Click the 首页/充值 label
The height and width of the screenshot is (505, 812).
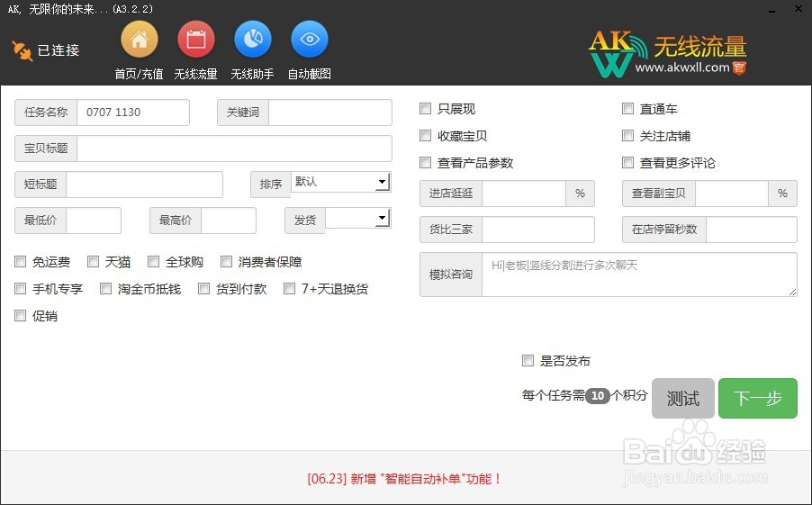tap(139, 74)
